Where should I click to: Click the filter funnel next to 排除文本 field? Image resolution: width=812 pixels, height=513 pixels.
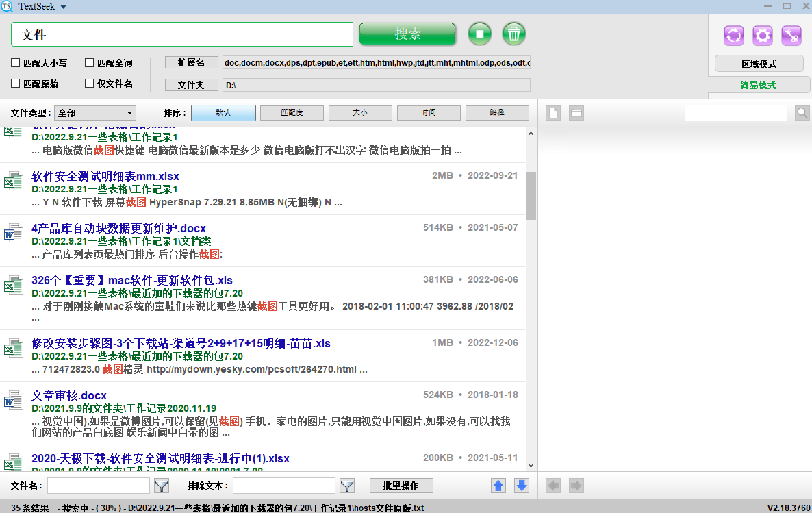[x=347, y=486]
